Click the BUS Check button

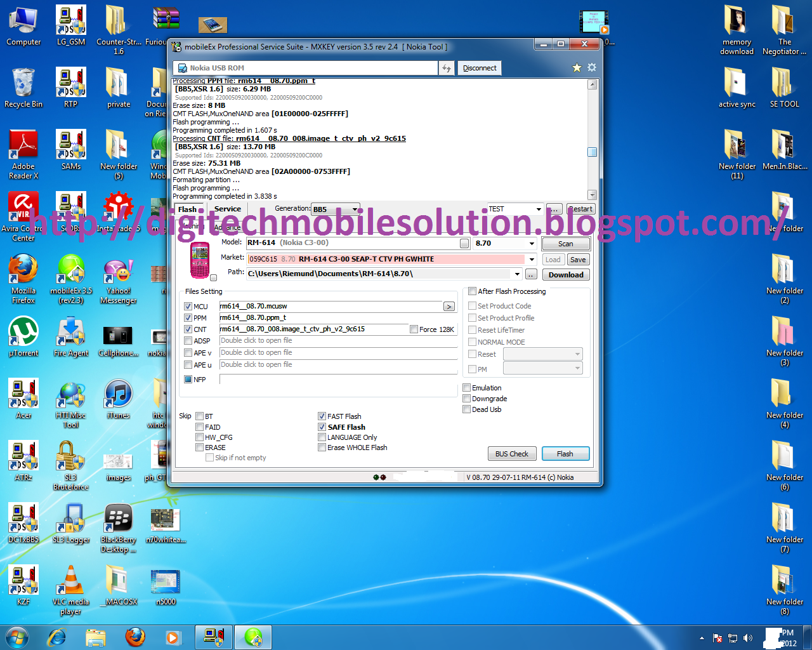(x=512, y=454)
